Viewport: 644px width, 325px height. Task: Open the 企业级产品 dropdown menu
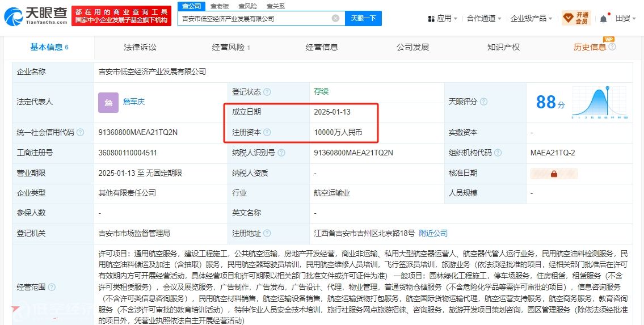pyautogui.click(x=531, y=19)
